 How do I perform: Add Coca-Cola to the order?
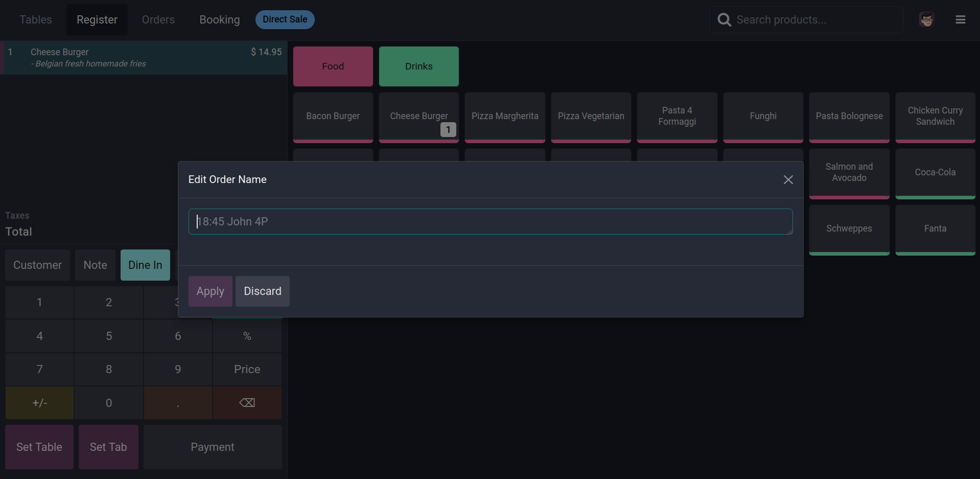click(x=935, y=173)
